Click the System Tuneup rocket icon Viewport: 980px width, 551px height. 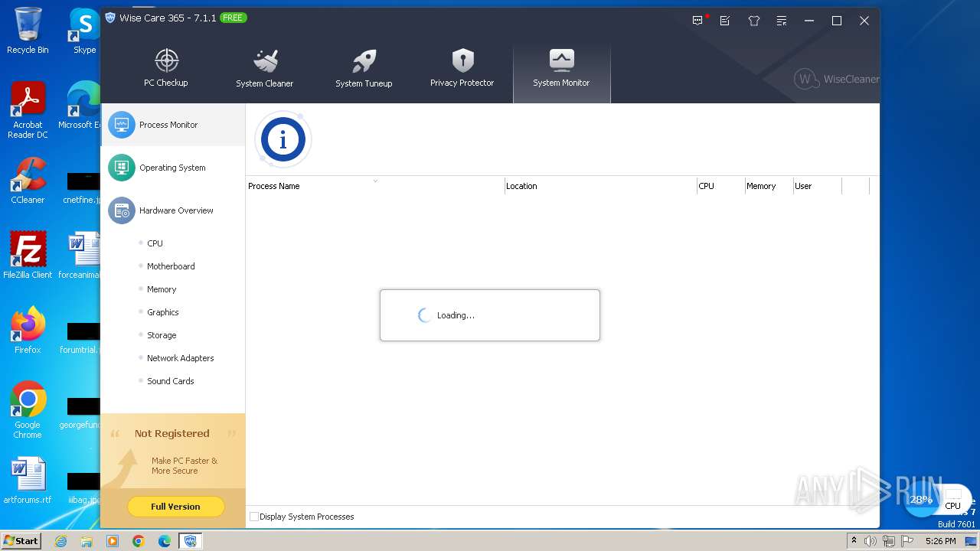(364, 60)
